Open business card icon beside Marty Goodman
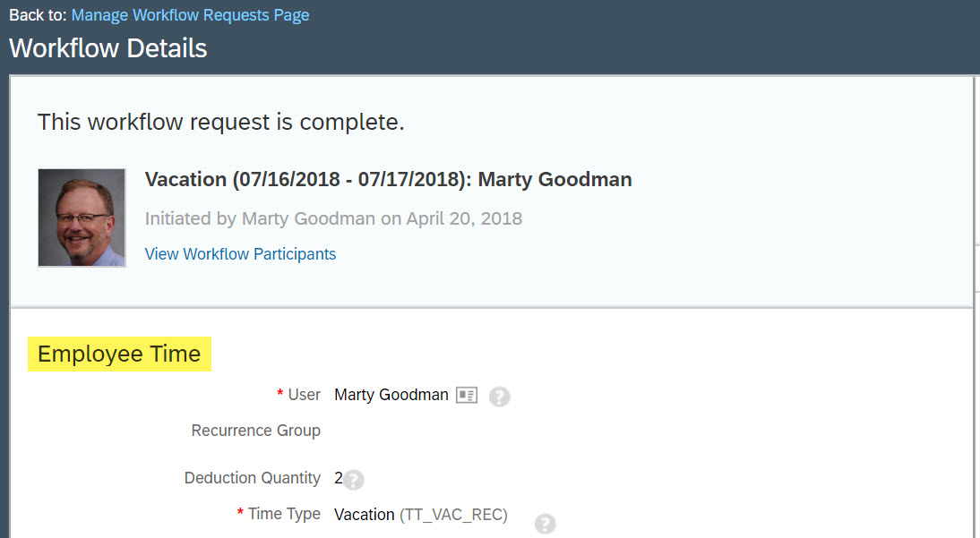Viewport: 980px width, 538px height. [467, 395]
